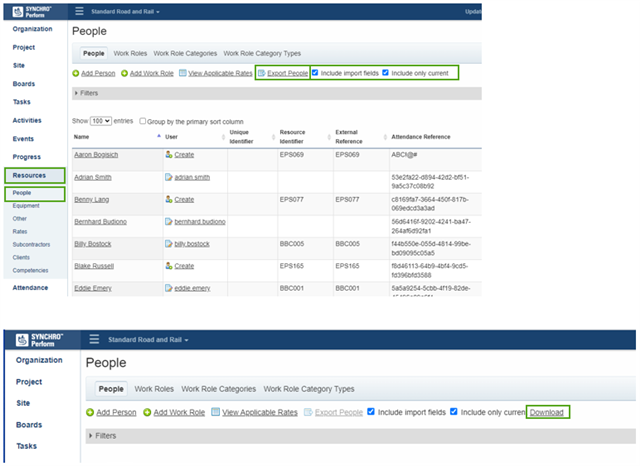Click edit-user icon beside eddie.emery
The image size is (640, 466).
[x=169, y=288]
